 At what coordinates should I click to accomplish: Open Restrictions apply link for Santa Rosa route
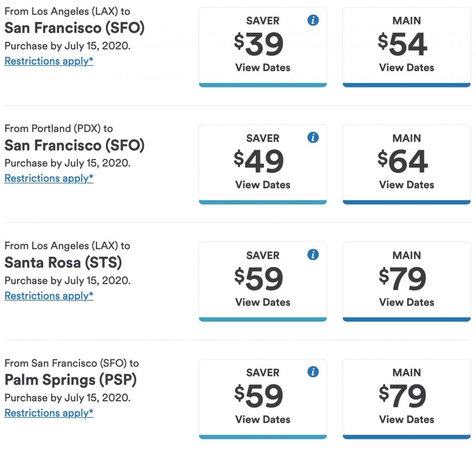pos(49,295)
